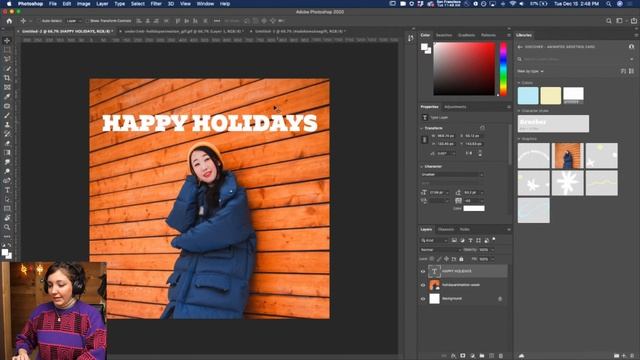Toggle link width and height in Transform
The image size is (640, 360).
[424, 140]
